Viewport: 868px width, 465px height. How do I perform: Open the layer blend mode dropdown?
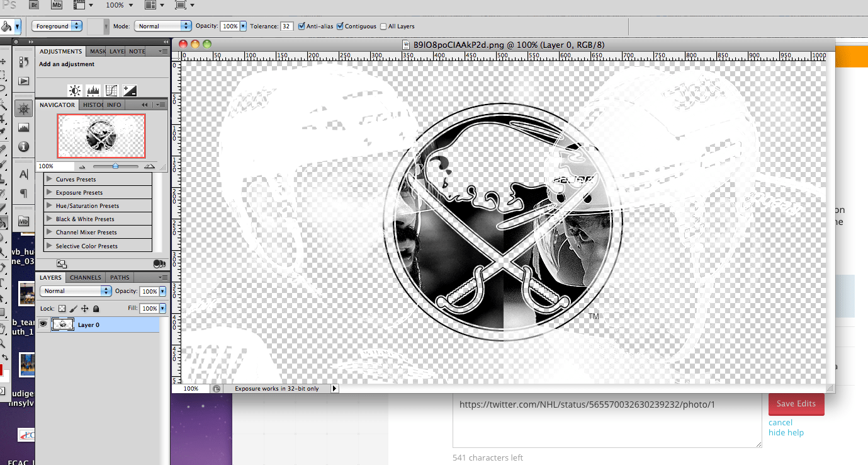76,291
